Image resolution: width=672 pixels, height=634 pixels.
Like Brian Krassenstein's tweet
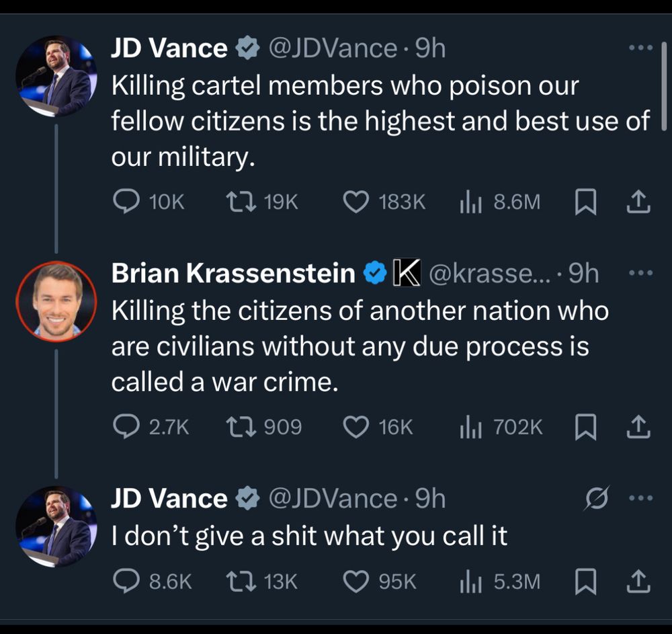[356, 426]
